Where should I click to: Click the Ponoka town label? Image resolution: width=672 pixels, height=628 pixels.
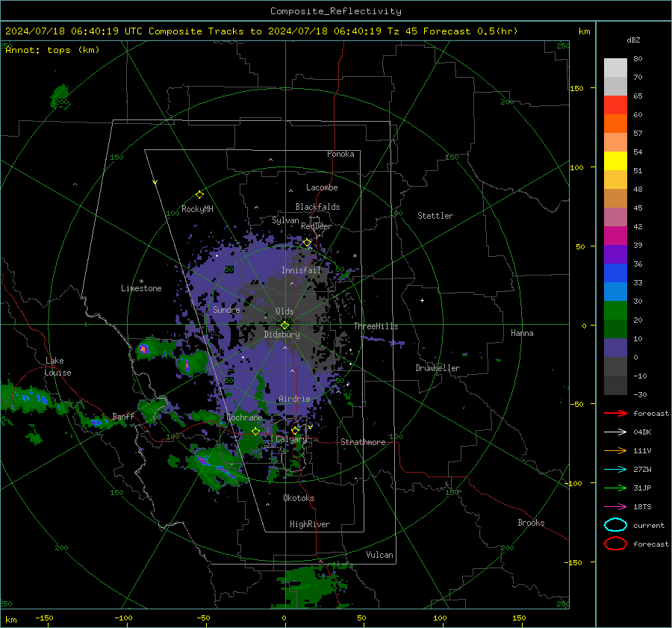[340, 154]
